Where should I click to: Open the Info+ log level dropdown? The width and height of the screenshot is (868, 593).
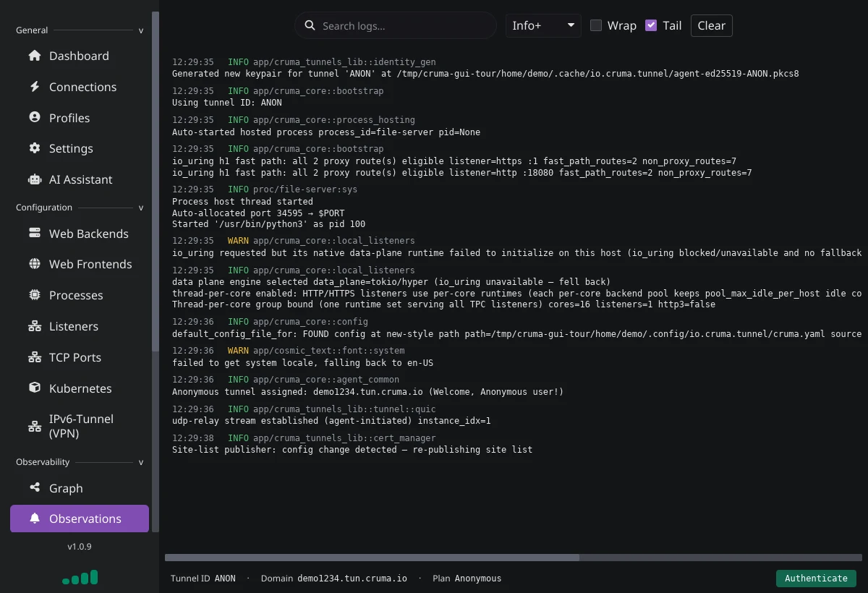coord(543,26)
